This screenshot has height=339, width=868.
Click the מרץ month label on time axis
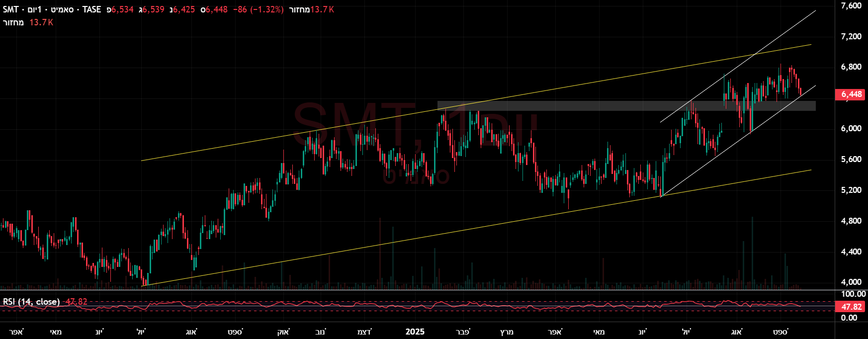(507, 332)
